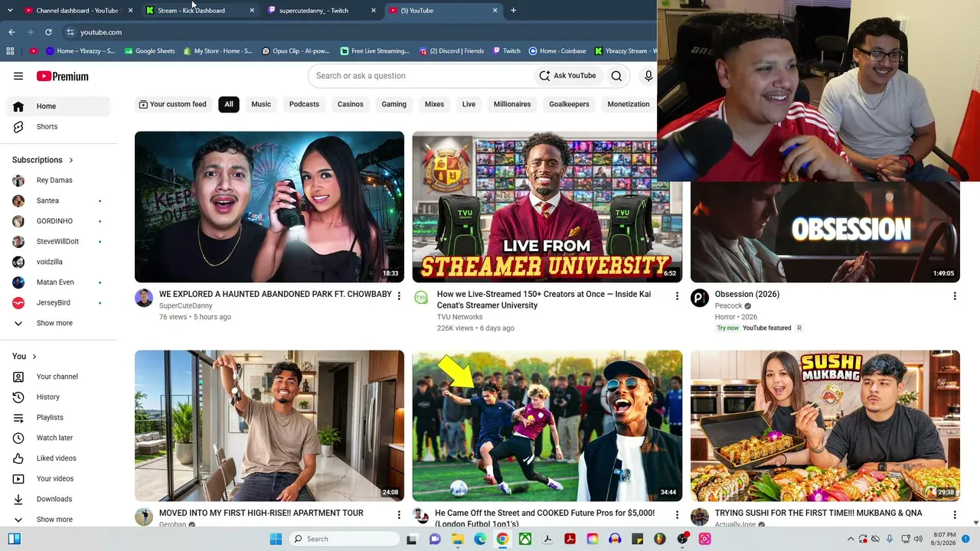Image resolution: width=980 pixels, height=551 pixels.
Task: Open the Subscriptions section header
Action: 43,160
